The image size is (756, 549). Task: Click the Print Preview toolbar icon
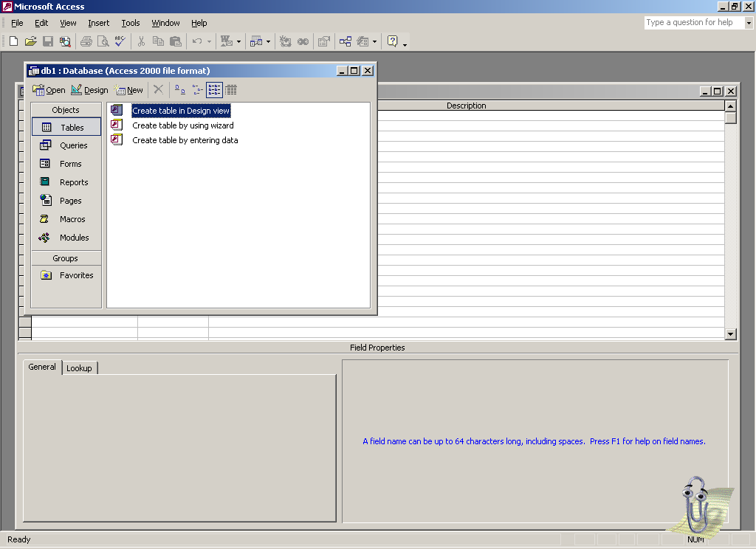point(103,41)
